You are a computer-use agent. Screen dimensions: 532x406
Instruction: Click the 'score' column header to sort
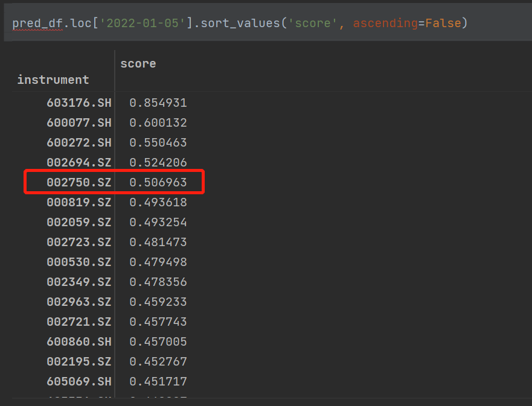tap(138, 63)
